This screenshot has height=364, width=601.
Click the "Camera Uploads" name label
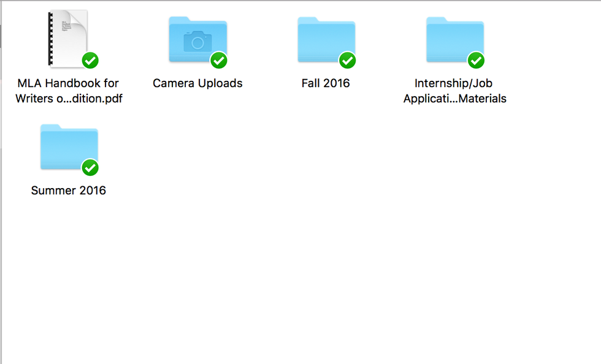197,83
